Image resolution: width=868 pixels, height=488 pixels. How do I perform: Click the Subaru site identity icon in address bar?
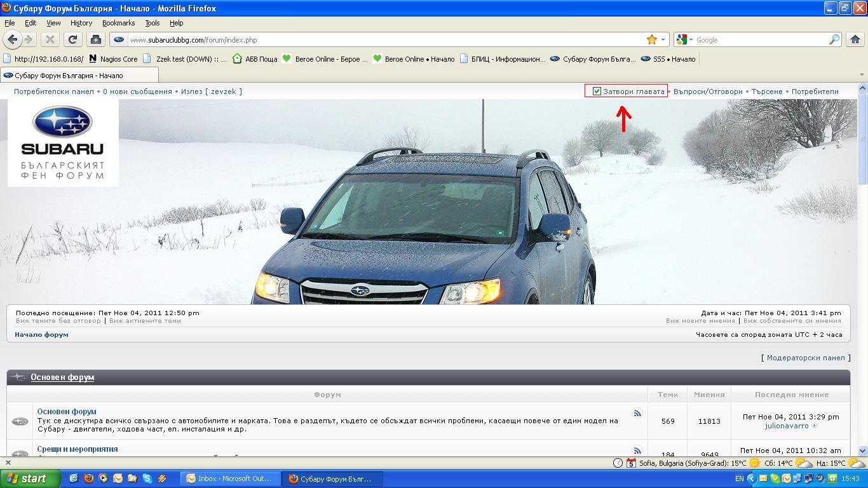tap(119, 39)
